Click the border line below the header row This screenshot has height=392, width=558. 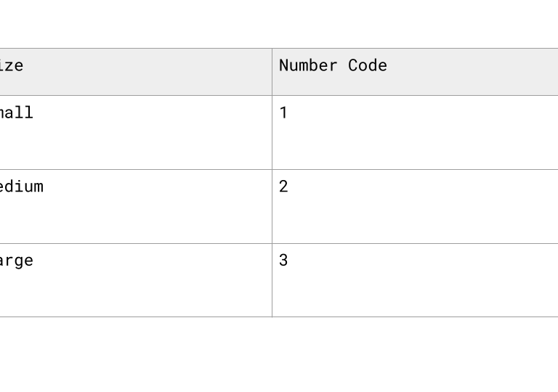(414, 95)
